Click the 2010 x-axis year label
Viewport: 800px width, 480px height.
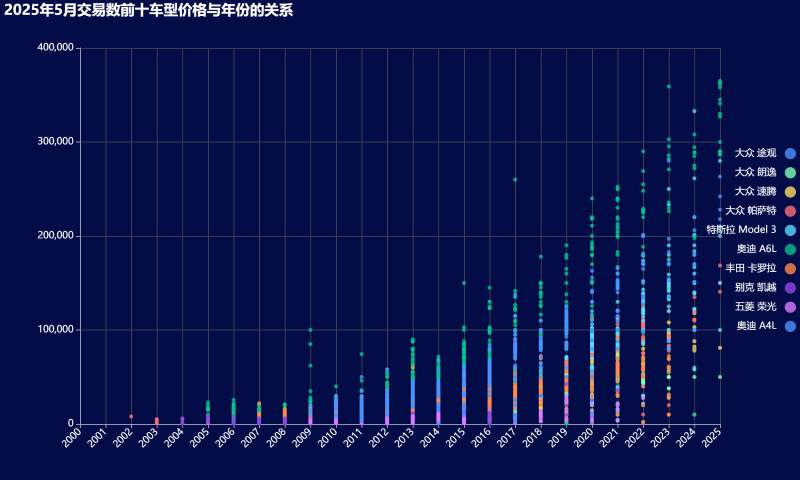328,437
